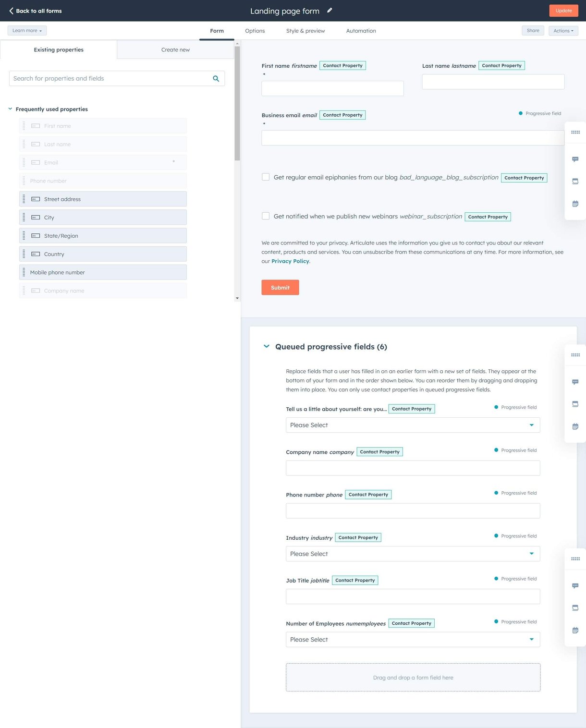
Task: Check the blog email epiphanies subscription box
Action: point(266,177)
